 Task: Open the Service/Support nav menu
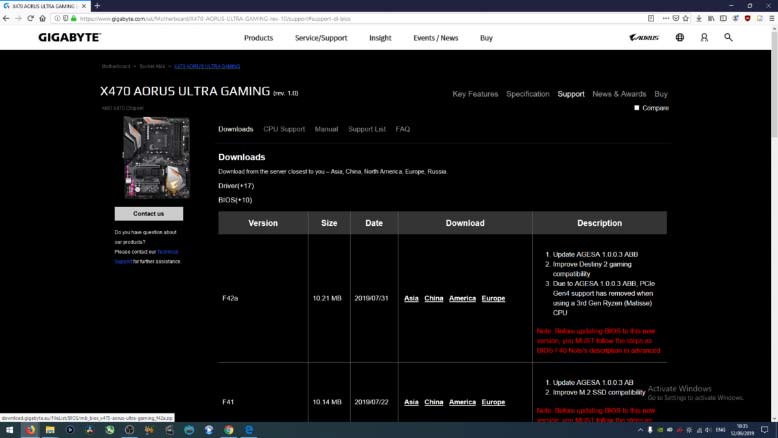(x=321, y=38)
